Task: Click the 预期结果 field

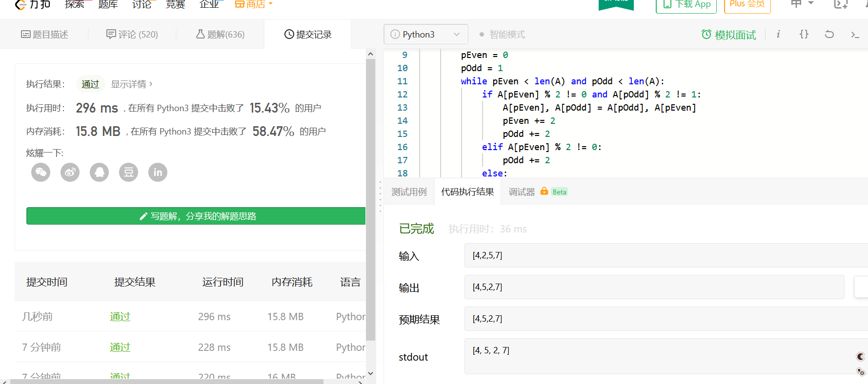Action: [x=666, y=319]
